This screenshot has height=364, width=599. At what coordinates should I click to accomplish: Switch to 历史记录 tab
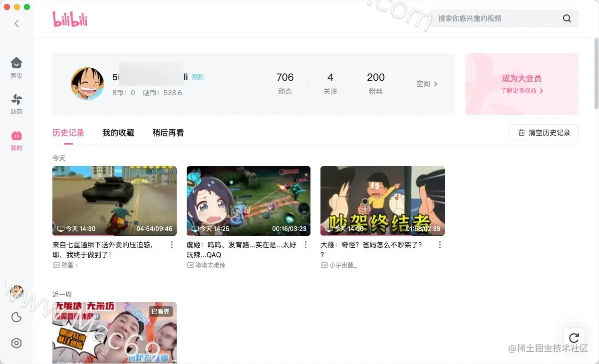coord(68,133)
